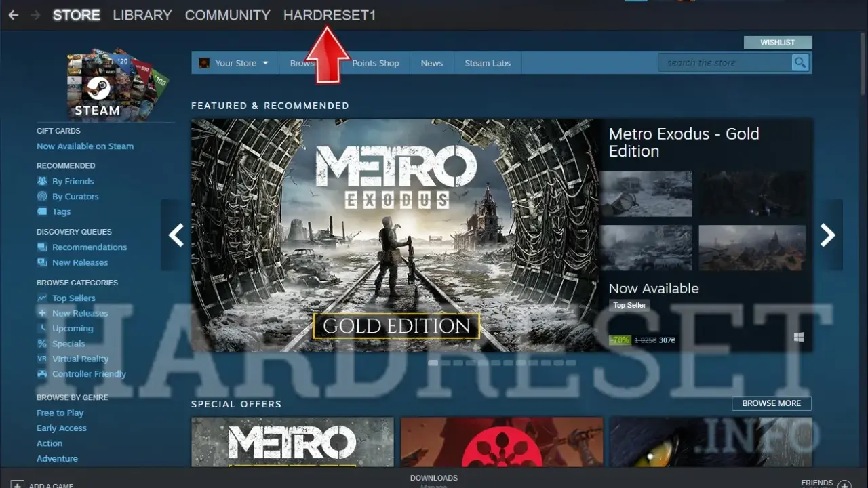Open the Controller Friendly link
This screenshot has height=488, width=868.
[x=89, y=374]
